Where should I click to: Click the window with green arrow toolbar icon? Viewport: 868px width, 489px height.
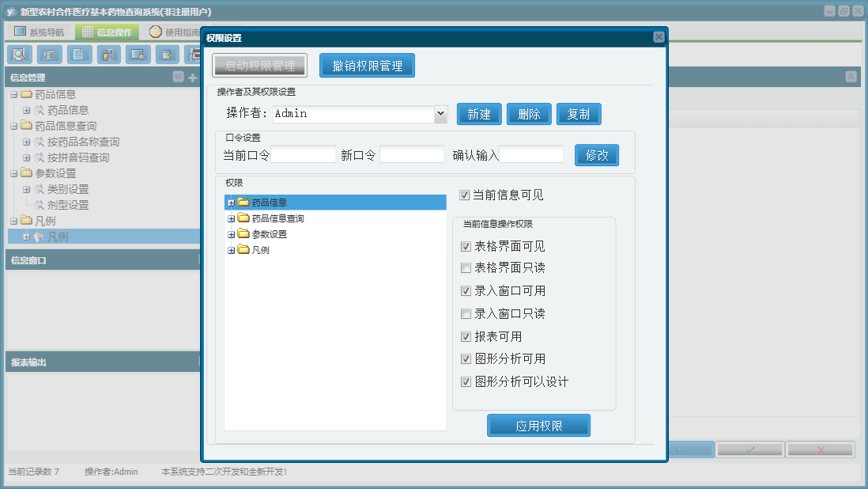[x=167, y=55]
